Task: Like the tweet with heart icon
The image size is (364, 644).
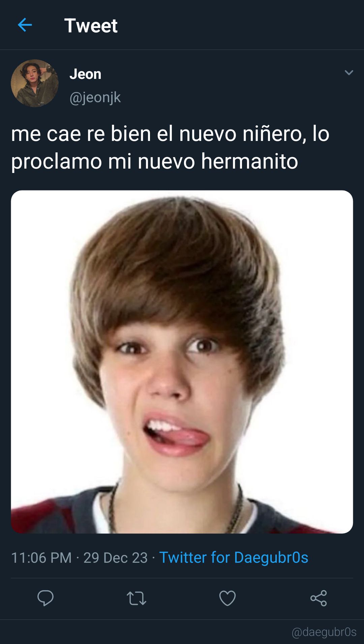Action: pyautogui.click(x=227, y=598)
